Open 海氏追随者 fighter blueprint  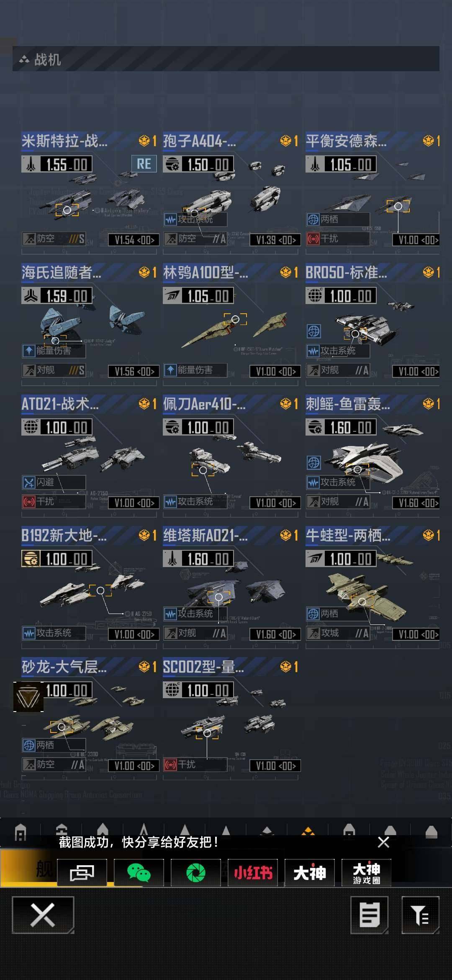(x=89, y=325)
